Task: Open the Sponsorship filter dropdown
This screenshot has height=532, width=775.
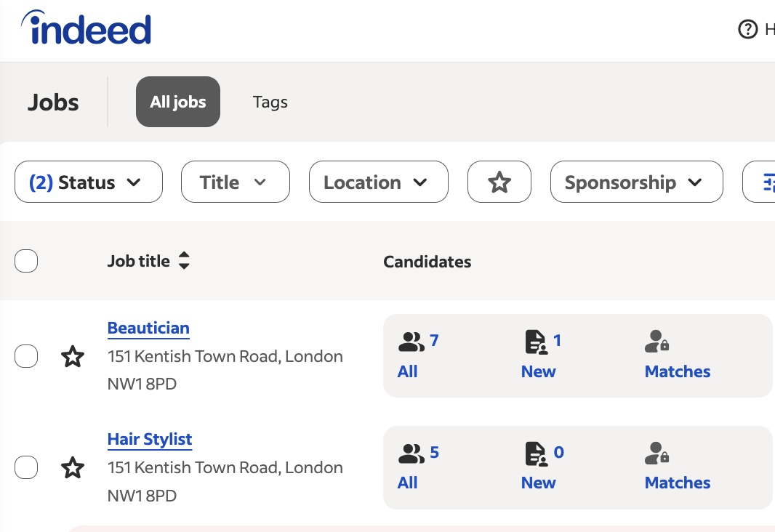Action: click(x=637, y=182)
